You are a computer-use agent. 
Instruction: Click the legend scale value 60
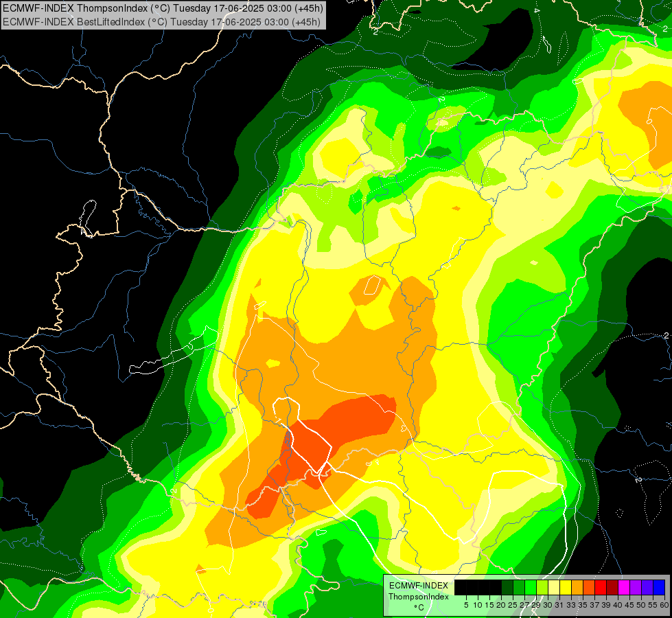[664, 605]
